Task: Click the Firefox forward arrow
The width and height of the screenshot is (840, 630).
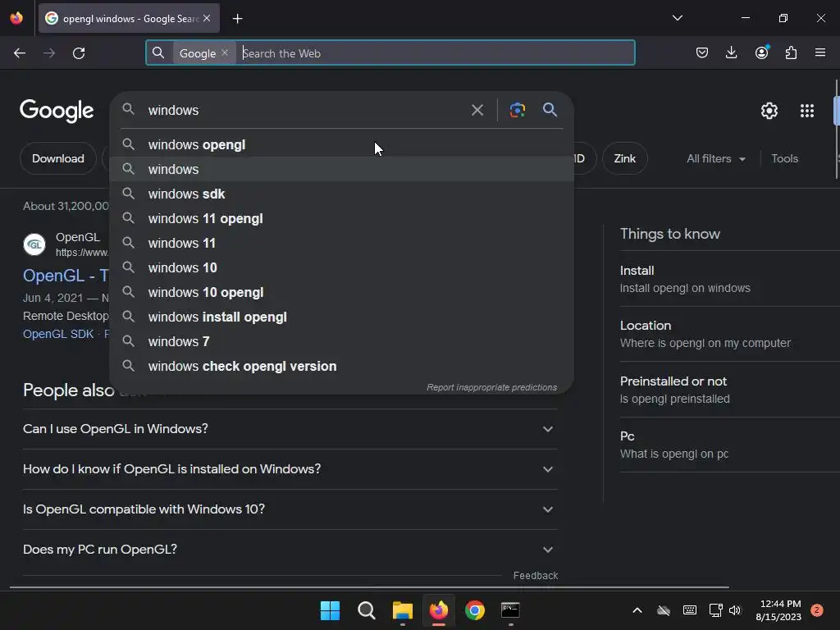Action: (x=49, y=53)
